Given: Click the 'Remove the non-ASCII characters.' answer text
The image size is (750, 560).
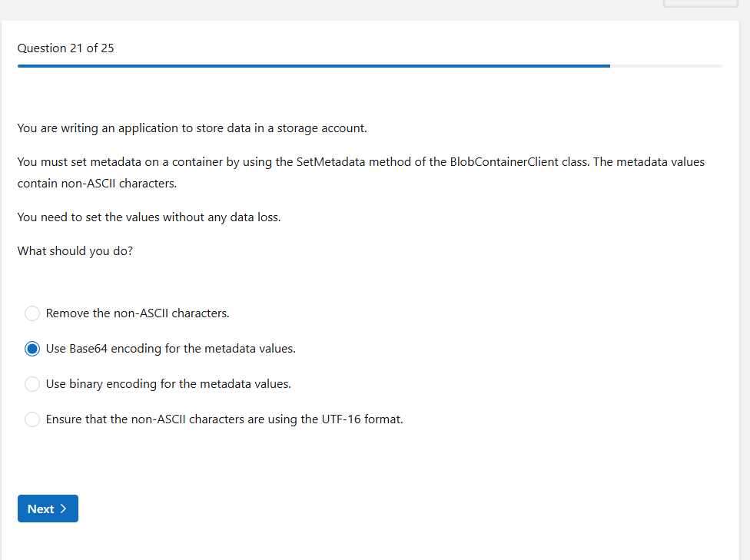Looking at the screenshot, I should tap(138, 313).
